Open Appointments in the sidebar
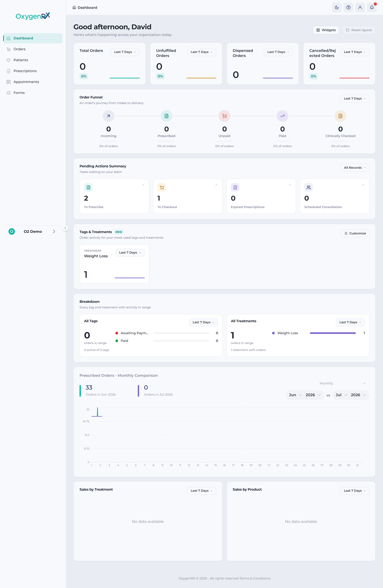Image resolution: width=383 pixels, height=588 pixels. tap(33, 82)
